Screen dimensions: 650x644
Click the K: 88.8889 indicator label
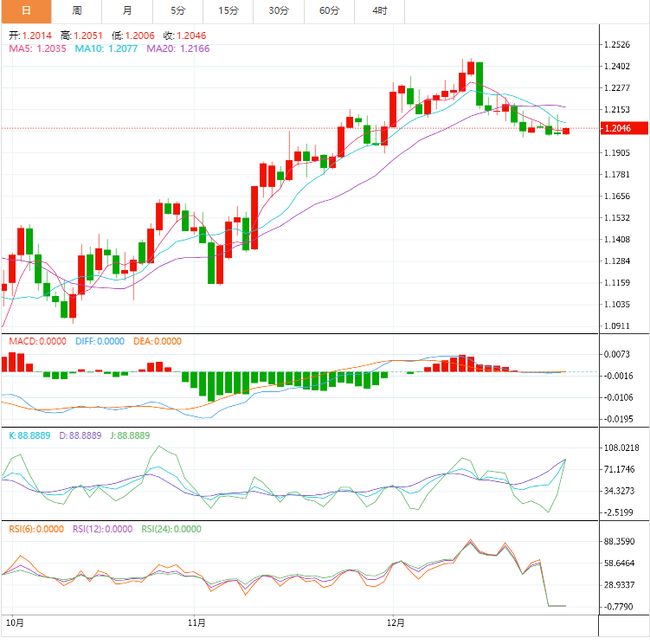[30, 435]
